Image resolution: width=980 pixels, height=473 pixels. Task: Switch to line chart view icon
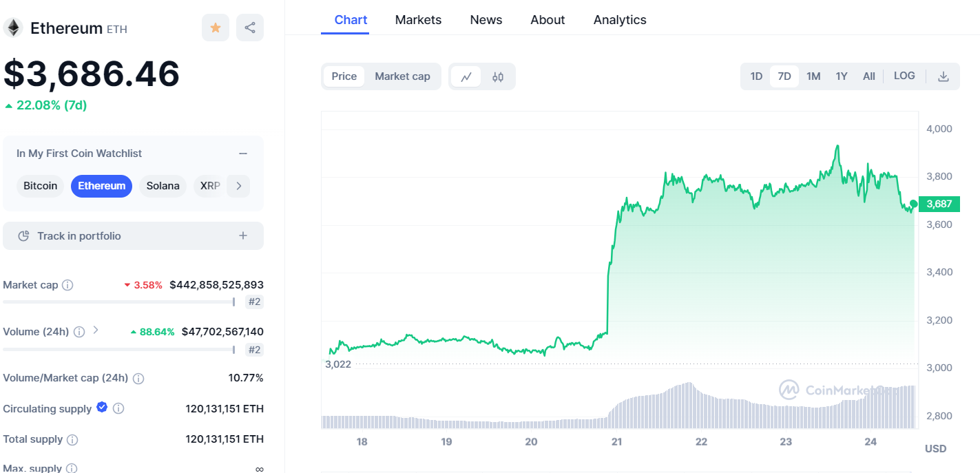466,76
